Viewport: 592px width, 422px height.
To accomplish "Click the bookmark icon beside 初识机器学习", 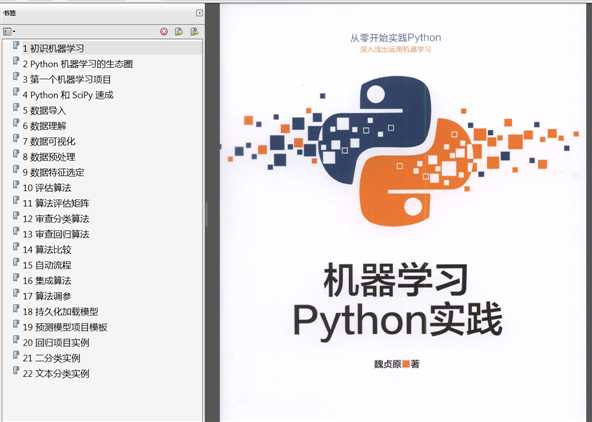I will pyautogui.click(x=15, y=46).
